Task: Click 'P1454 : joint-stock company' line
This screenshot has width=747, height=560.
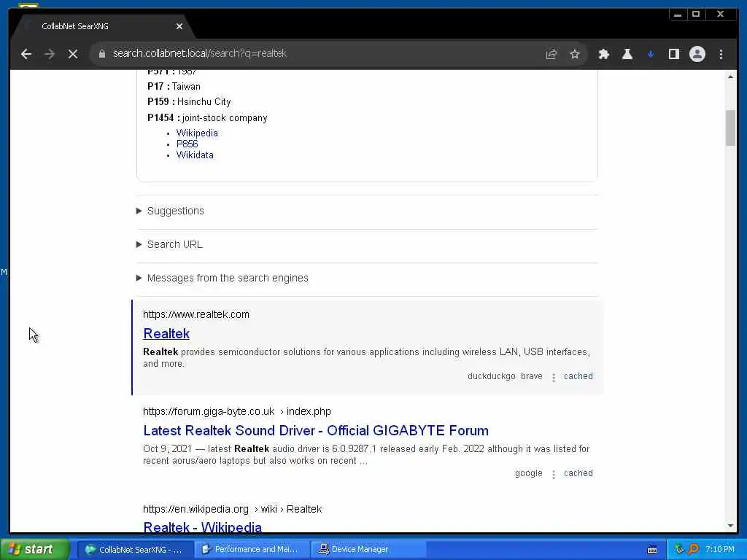Action: [x=207, y=117]
